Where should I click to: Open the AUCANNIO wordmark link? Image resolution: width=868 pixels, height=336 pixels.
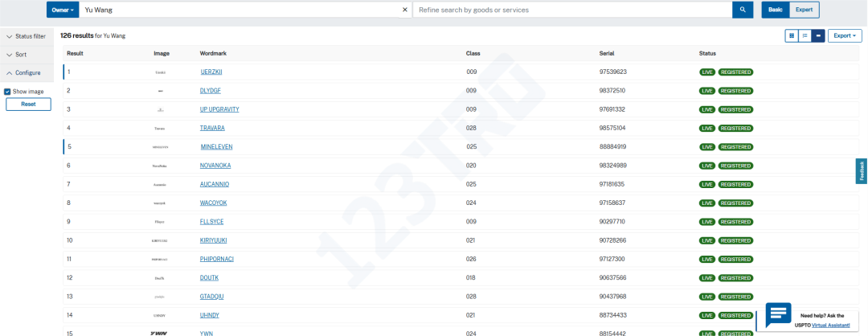tap(215, 184)
